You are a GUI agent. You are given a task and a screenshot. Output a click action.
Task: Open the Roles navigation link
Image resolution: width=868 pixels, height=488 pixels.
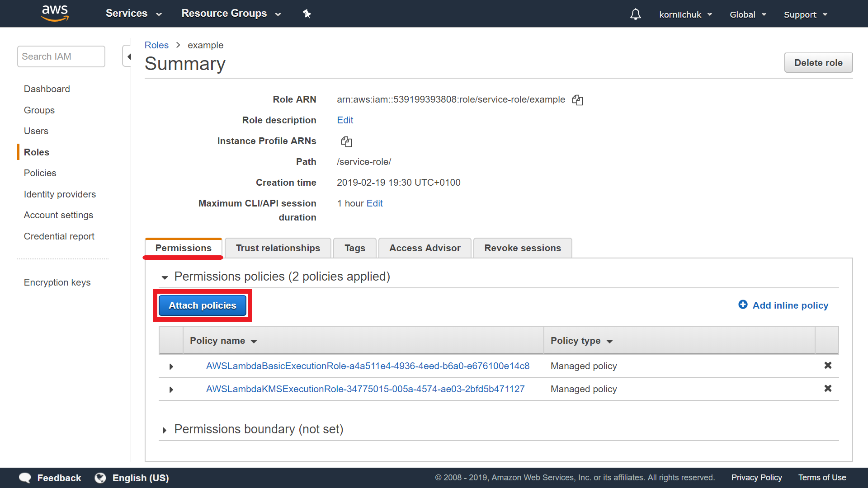(x=36, y=152)
